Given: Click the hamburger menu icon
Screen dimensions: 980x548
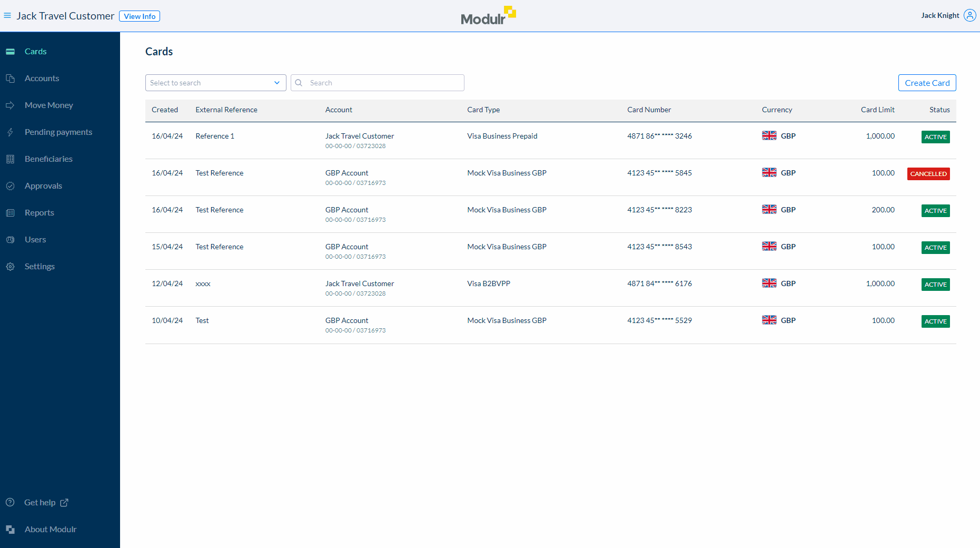Looking at the screenshot, I should [x=7, y=16].
